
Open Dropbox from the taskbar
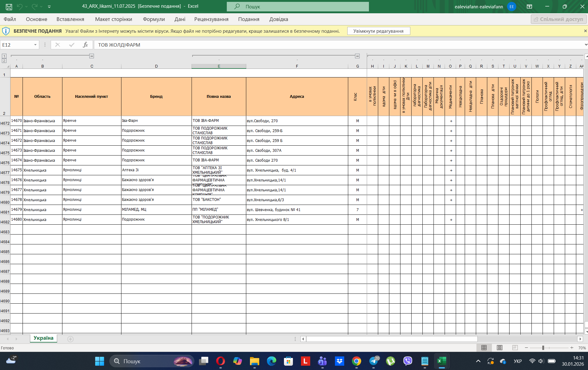(339, 361)
